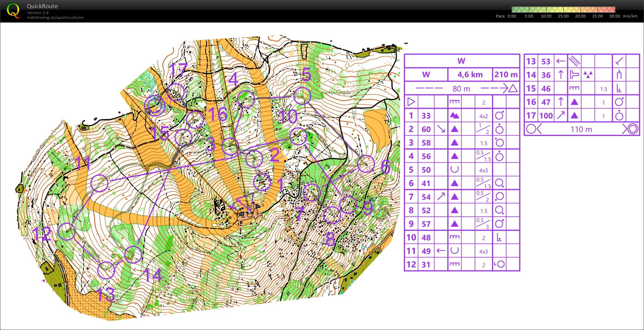The height and width of the screenshot is (330, 644).
Task: Click the depression symbol in control 5 row
Action: [454, 170]
